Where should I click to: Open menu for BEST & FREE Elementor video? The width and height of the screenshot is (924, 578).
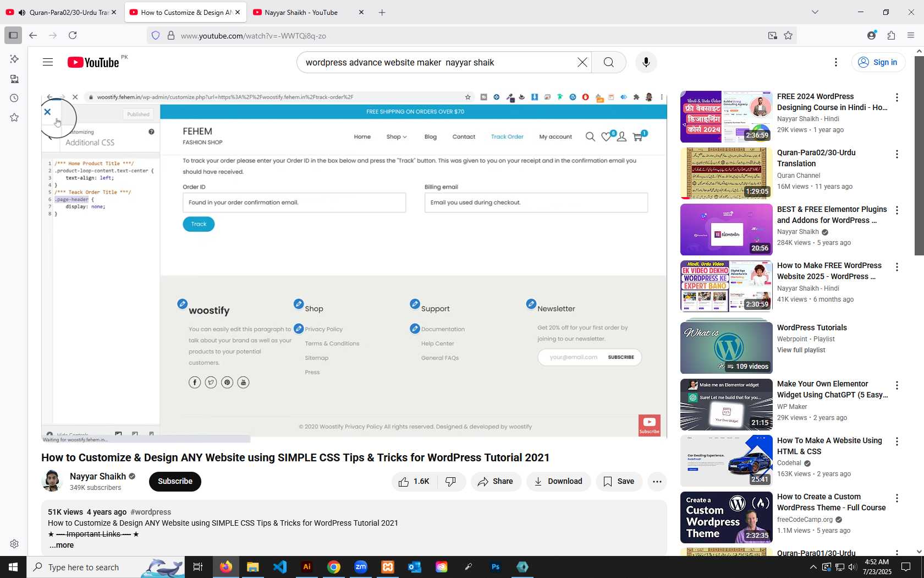point(897,210)
